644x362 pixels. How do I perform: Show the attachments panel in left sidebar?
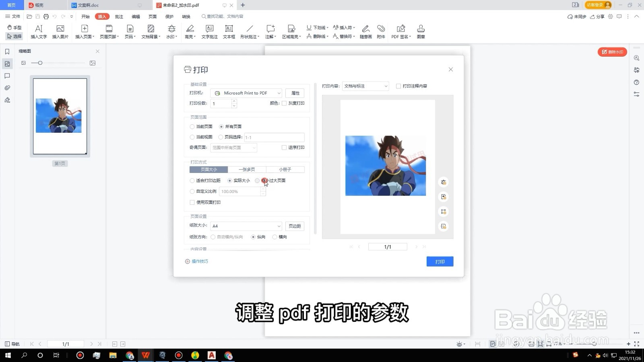7,88
